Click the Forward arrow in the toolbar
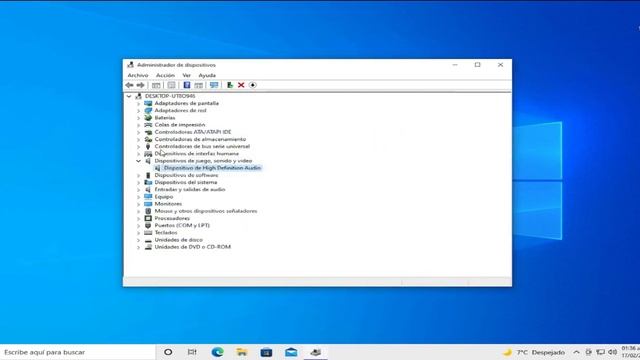Screen dimensions: 640x360 coord(140,85)
